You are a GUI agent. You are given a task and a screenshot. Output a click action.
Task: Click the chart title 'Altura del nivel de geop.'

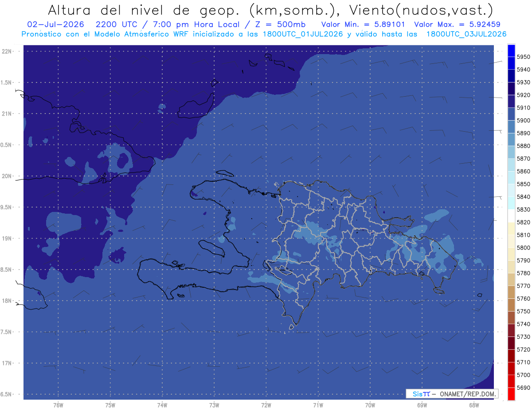click(143, 10)
